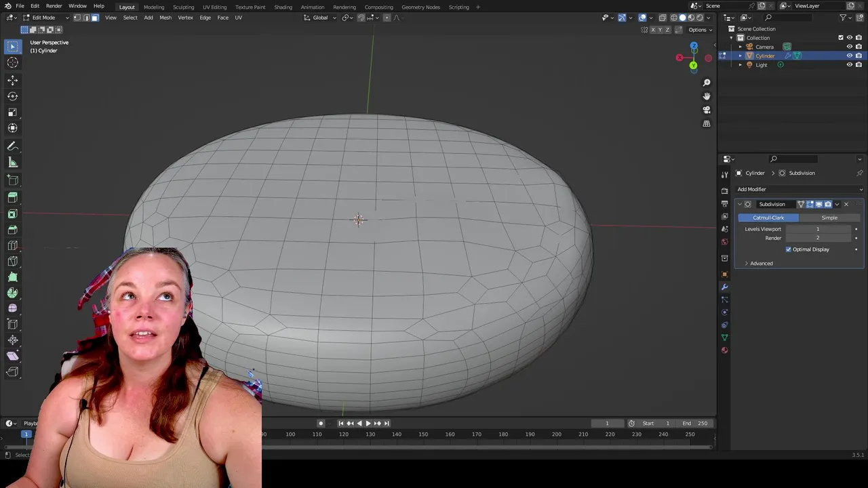Toggle X-ray display in viewport header
The image size is (868, 488).
(663, 18)
